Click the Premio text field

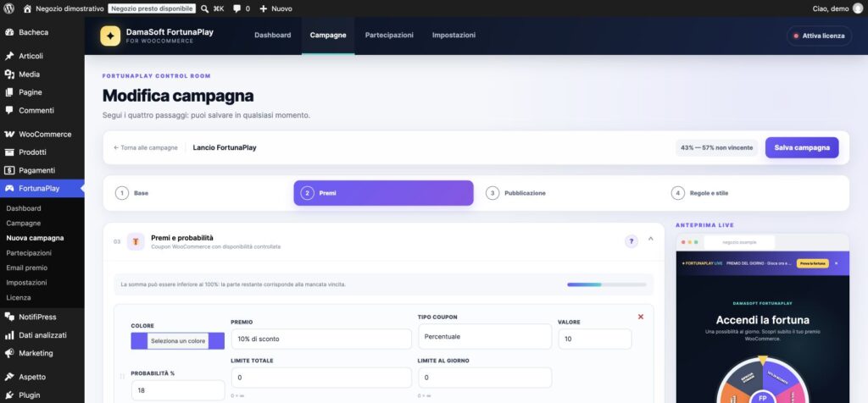(321, 339)
